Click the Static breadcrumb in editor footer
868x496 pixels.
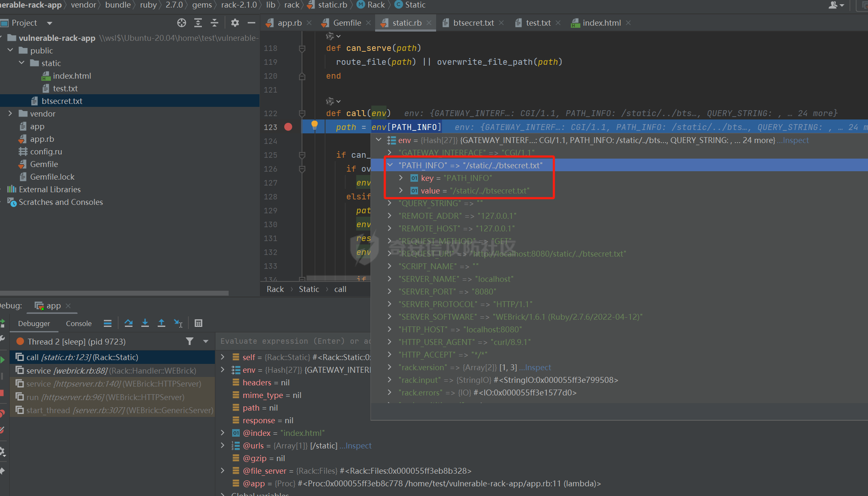[309, 289]
